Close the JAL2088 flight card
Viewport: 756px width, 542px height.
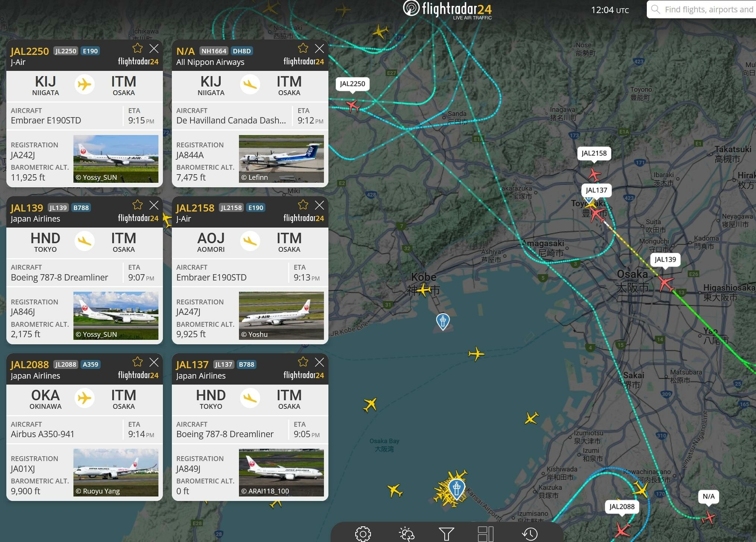point(154,362)
